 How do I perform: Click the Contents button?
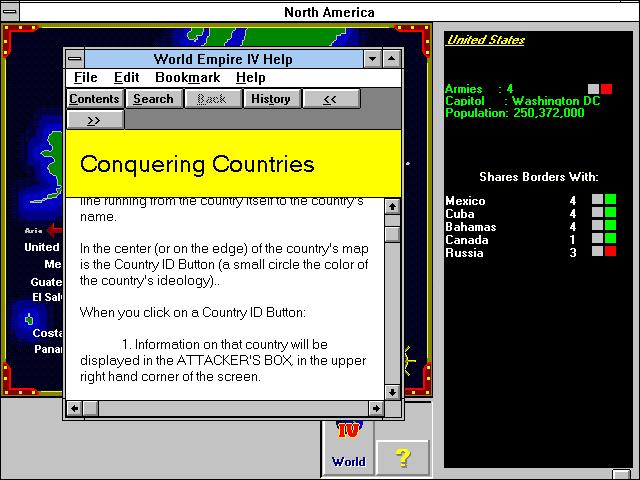(x=94, y=99)
